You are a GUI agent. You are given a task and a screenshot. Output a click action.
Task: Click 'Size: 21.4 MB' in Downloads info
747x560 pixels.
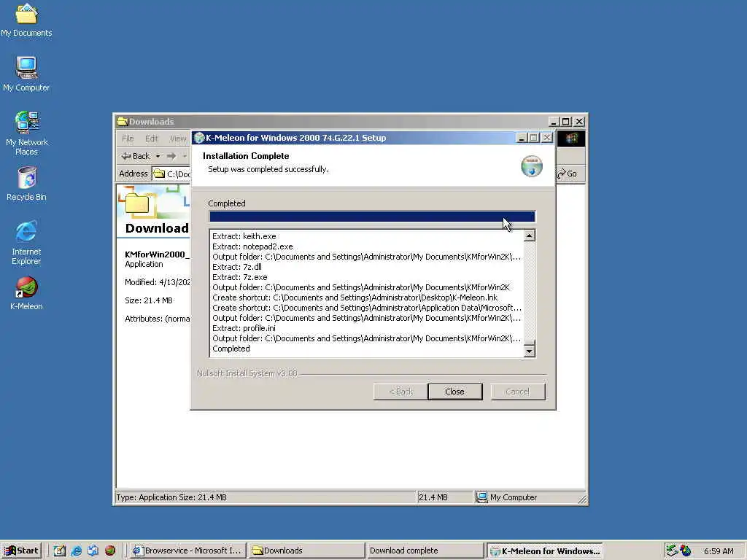coord(149,300)
